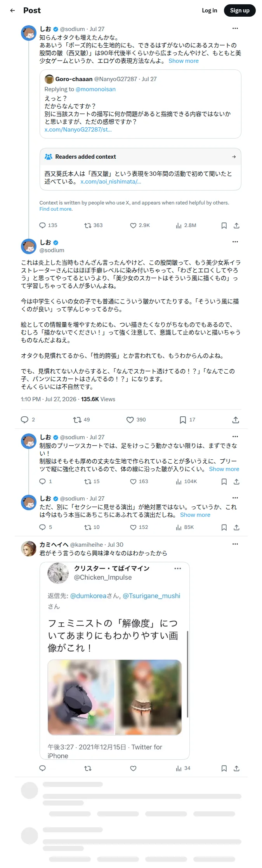Expand Readers added context arrow

pyautogui.click(x=234, y=157)
